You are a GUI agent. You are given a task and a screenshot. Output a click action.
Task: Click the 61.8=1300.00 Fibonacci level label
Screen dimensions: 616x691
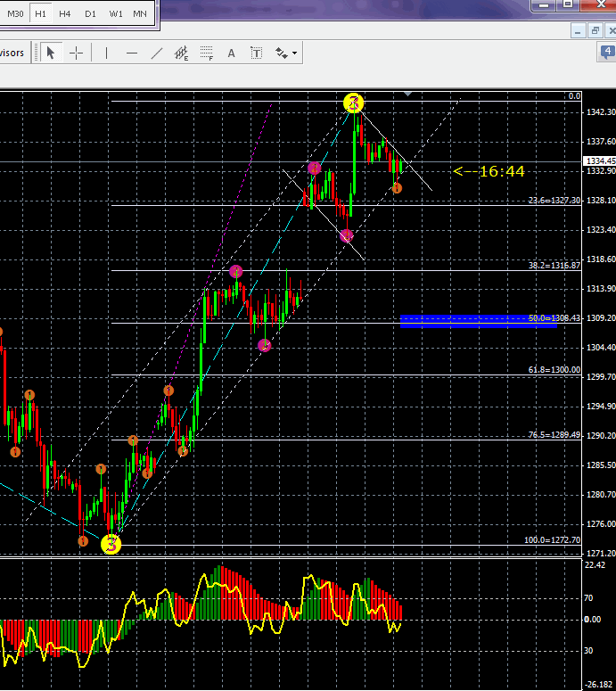(x=554, y=370)
